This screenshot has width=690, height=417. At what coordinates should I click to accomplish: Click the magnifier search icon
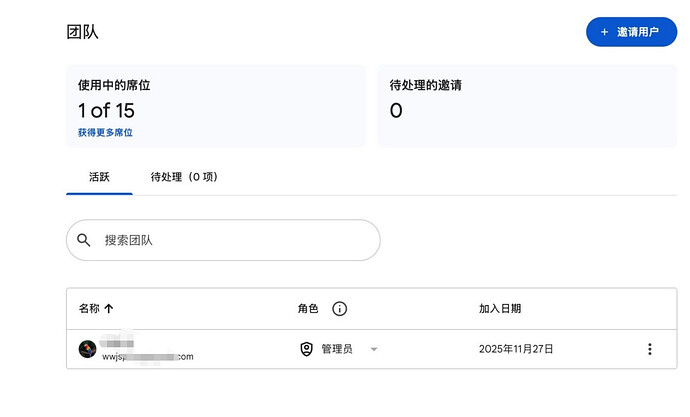tap(84, 240)
